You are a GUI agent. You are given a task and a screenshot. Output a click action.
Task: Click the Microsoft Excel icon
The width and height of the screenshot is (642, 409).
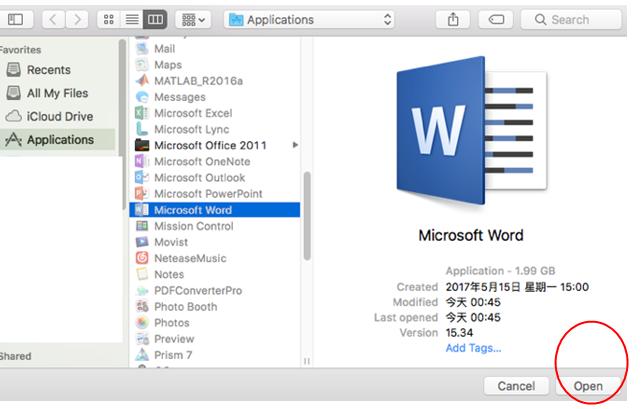pos(142,113)
